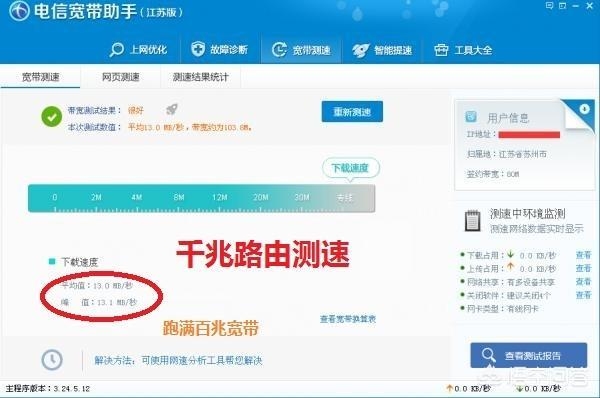Click the notepad icon beside 测速中环境监测

point(472,220)
